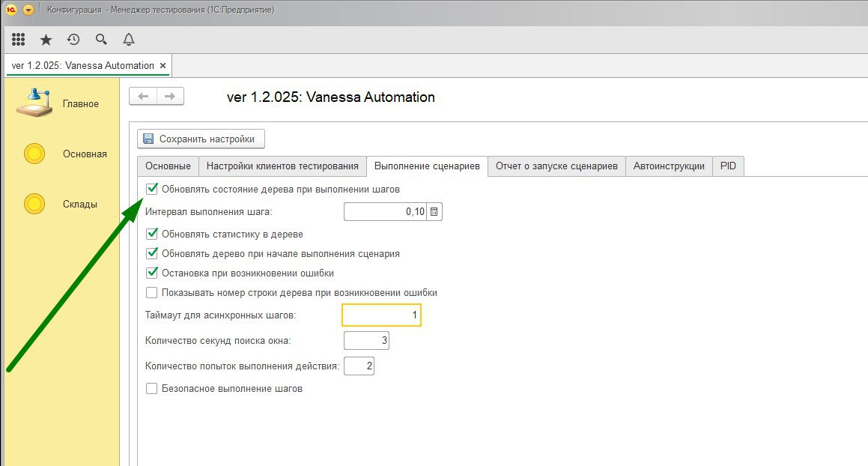Image resolution: width=868 pixels, height=466 pixels.
Task: Click Количество секунд поиска окна field
Action: [x=366, y=340]
